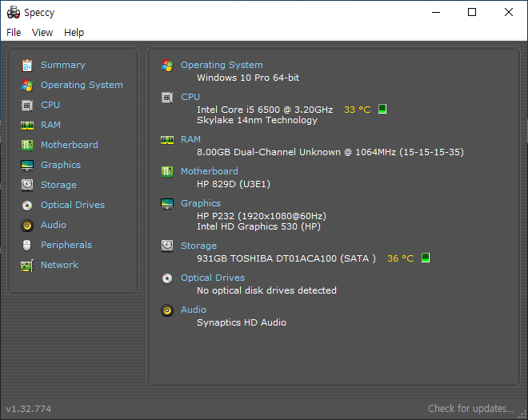Open the Motherboard heading in summary panel
The height and width of the screenshot is (420, 528).
pos(209,171)
